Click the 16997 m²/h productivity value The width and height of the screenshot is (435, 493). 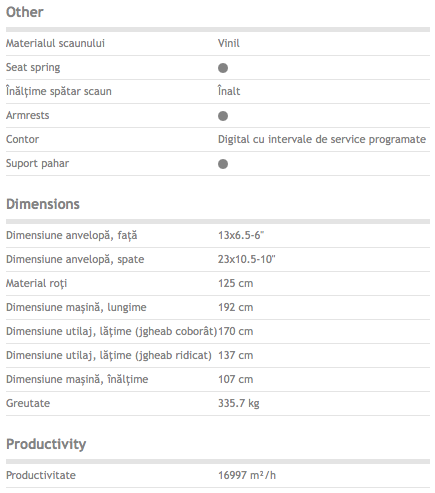pos(247,475)
